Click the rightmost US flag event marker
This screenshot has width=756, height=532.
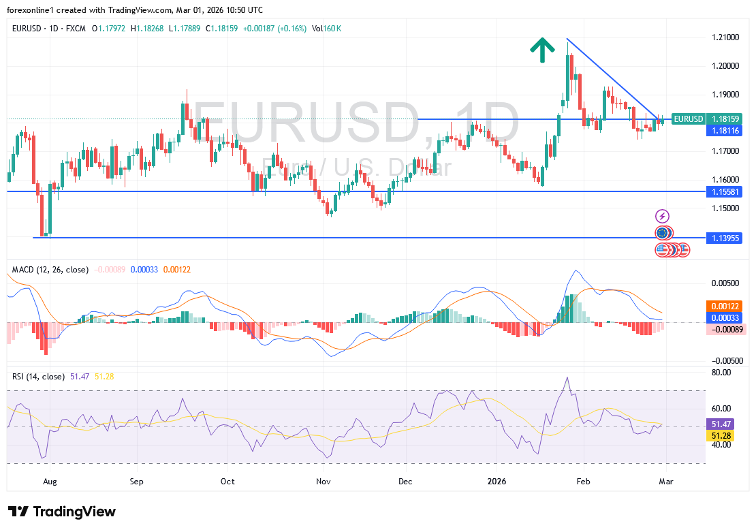[684, 250]
